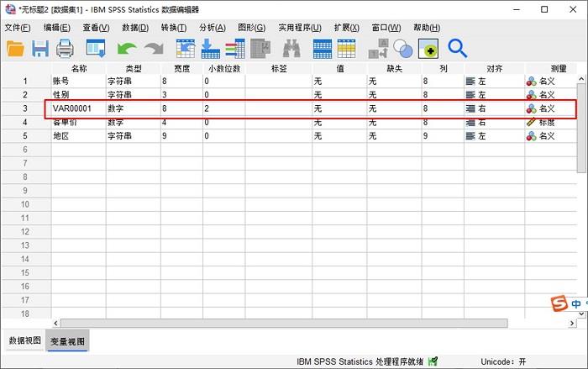Click the right arrow of horizontal scrollbar
The image size is (588, 369).
(x=572, y=324)
